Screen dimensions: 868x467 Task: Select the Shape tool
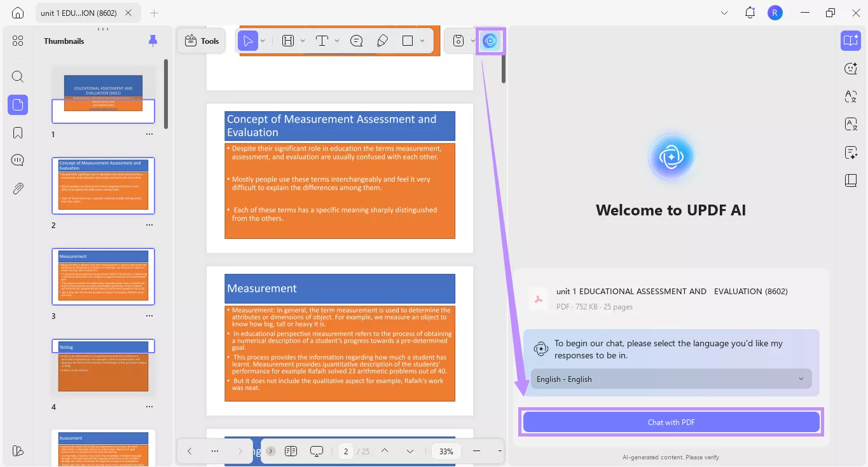point(408,41)
